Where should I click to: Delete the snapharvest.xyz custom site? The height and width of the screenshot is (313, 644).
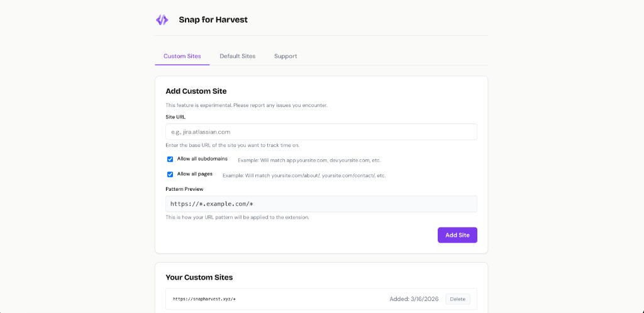pyautogui.click(x=458, y=299)
